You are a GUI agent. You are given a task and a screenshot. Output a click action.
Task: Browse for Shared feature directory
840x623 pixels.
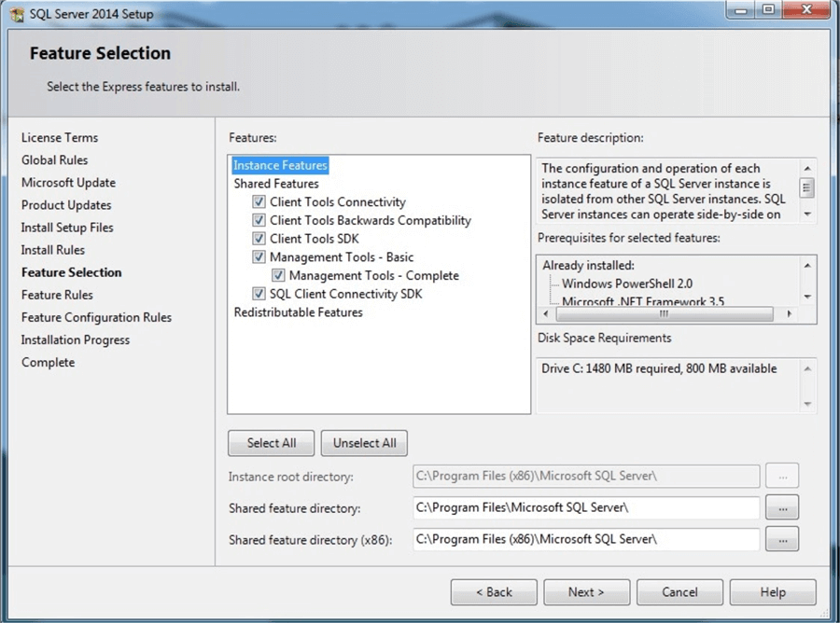tap(782, 507)
